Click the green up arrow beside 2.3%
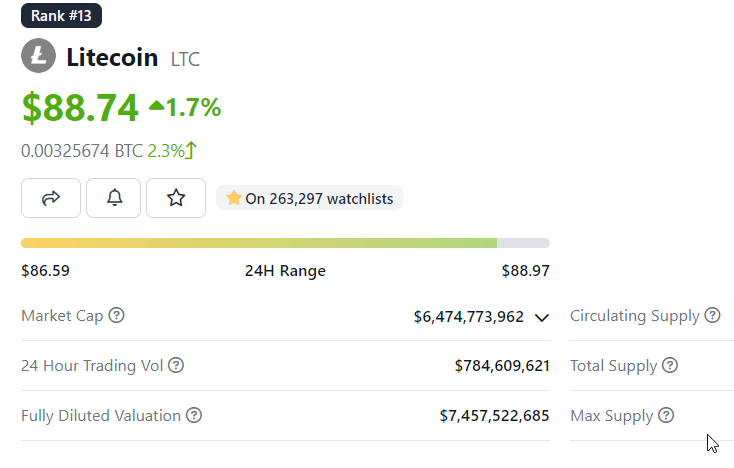734x468 pixels. pos(191,151)
